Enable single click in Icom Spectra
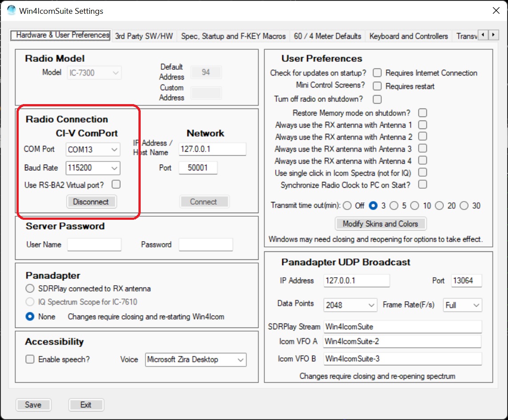Screen dimensions: 508x420 pyautogui.click(x=423, y=172)
